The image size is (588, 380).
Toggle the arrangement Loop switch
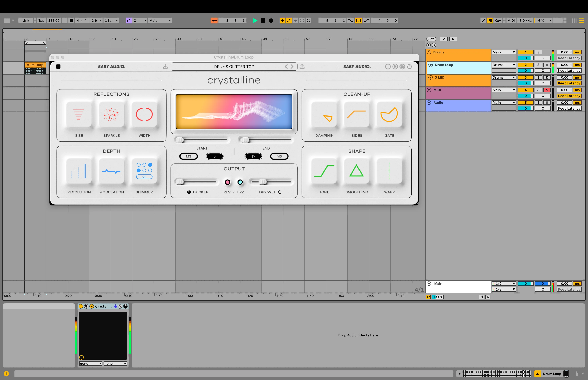pos(358,21)
